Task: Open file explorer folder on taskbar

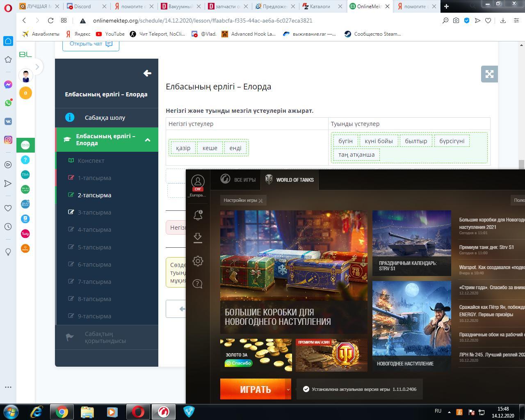Action: point(87,412)
